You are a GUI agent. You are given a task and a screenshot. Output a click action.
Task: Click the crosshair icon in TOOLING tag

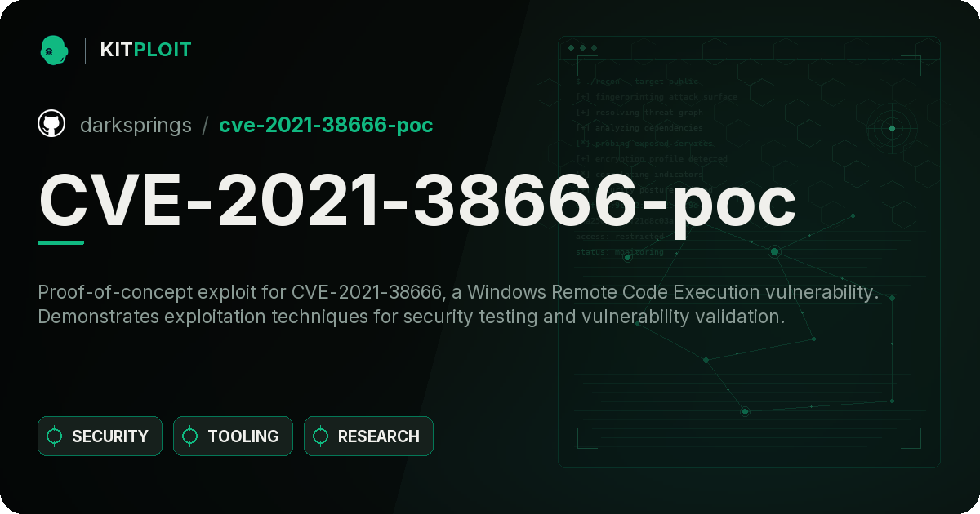point(190,436)
